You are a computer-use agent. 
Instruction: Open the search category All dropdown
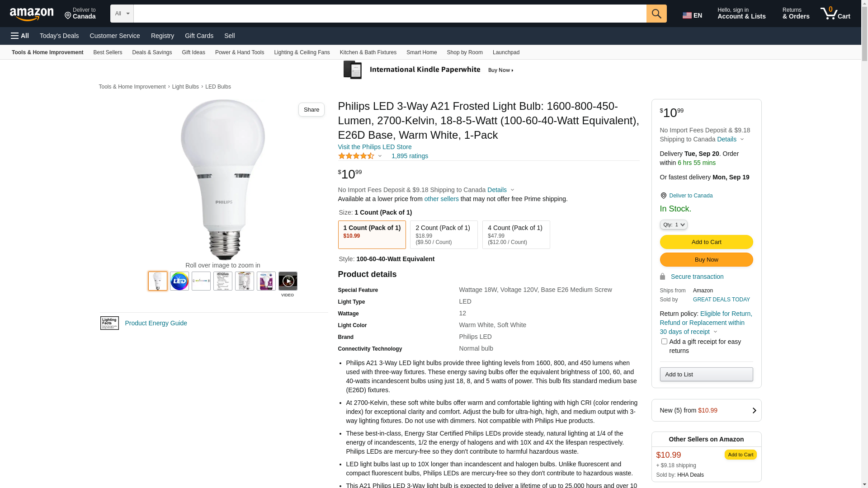(x=122, y=14)
